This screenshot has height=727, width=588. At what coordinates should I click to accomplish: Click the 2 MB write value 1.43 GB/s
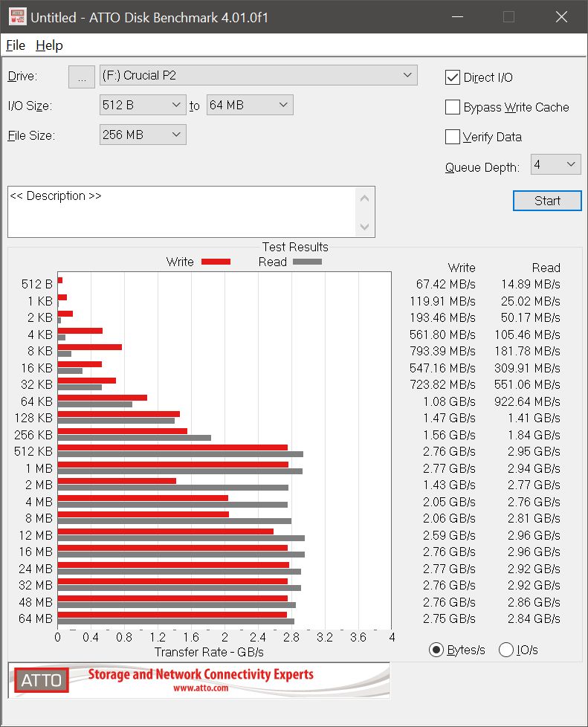[449, 485]
